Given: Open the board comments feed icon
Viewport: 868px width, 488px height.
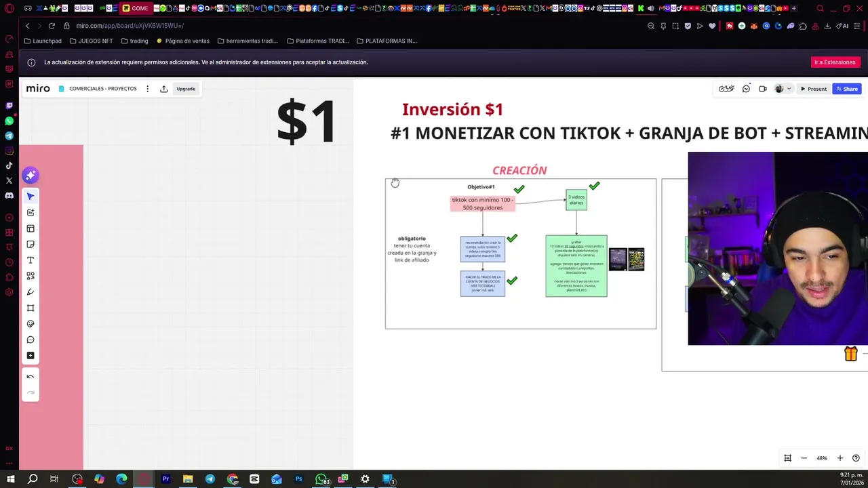Looking at the screenshot, I should click(746, 89).
